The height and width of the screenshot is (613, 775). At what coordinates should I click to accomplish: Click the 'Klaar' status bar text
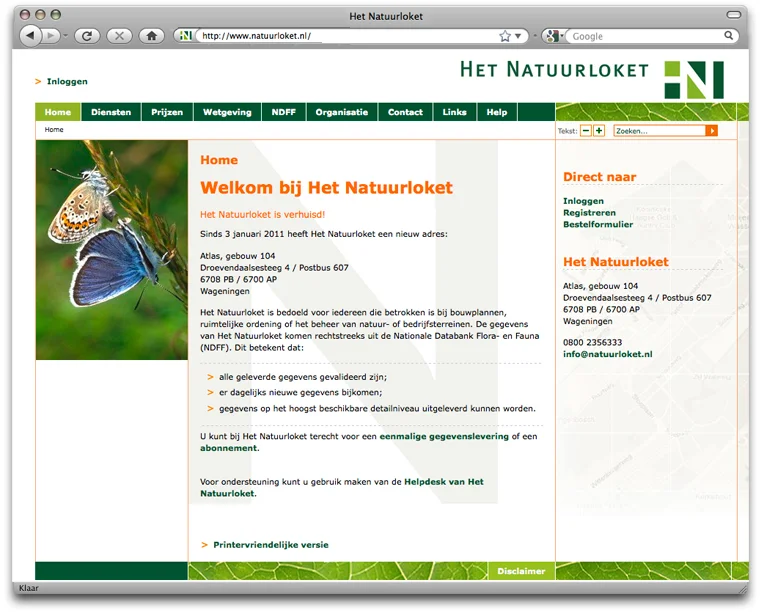click(29, 588)
